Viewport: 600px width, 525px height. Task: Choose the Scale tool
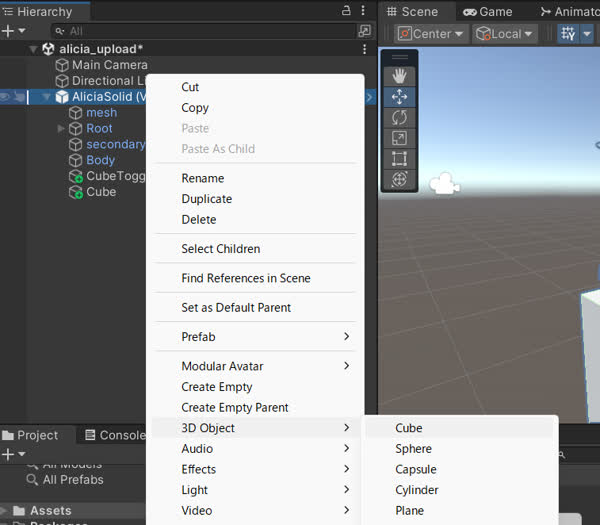pyautogui.click(x=399, y=138)
